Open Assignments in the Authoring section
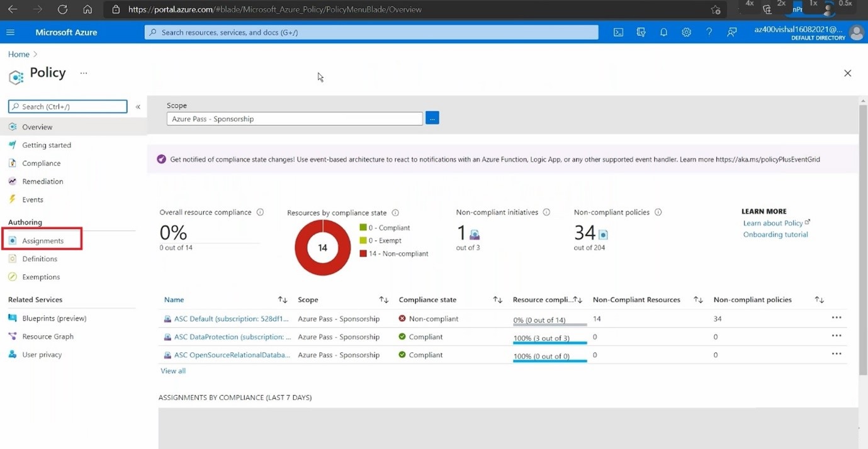Screen dimensions: 868x449 42,241
